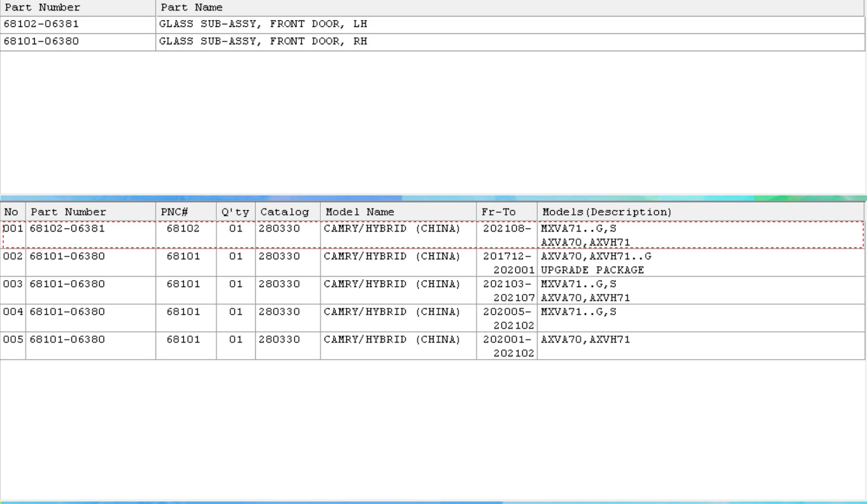Click the Part Name column header

(x=510, y=8)
